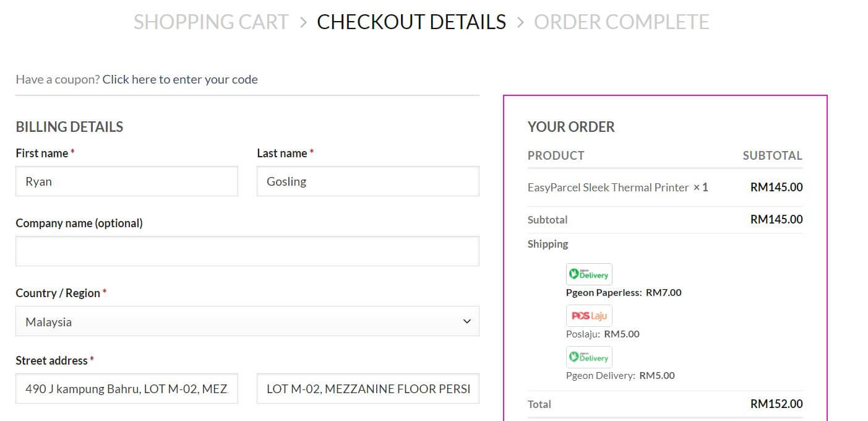Image resolution: width=868 pixels, height=421 pixels.
Task: Click the Street address field starting with 490 J
Action: click(127, 388)
